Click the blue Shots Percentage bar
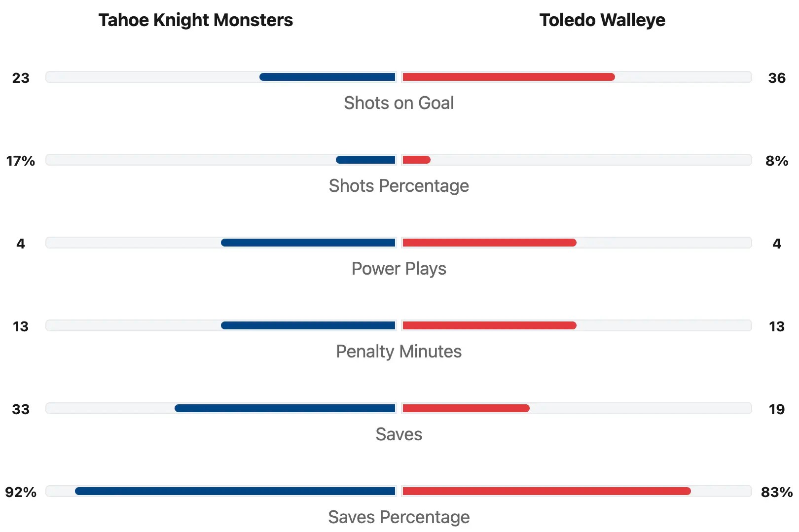 click(x=365, y=160)
